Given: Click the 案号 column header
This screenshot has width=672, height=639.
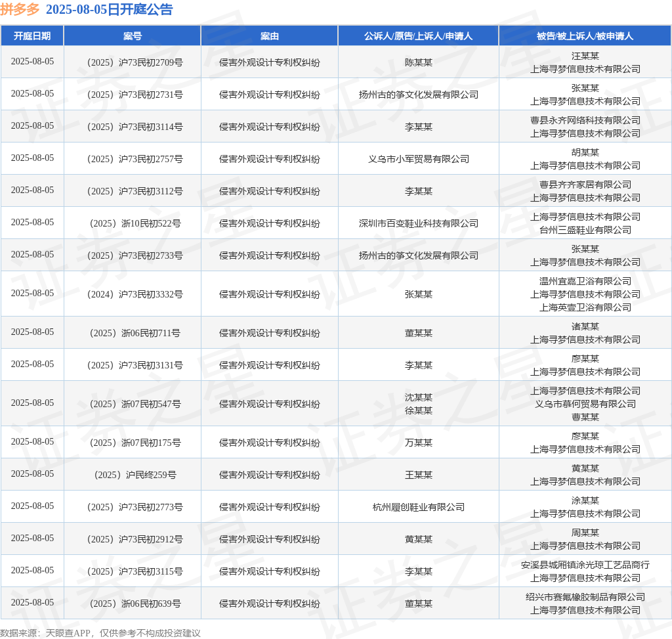Looking at the screenshot, I should pos(132,36).
